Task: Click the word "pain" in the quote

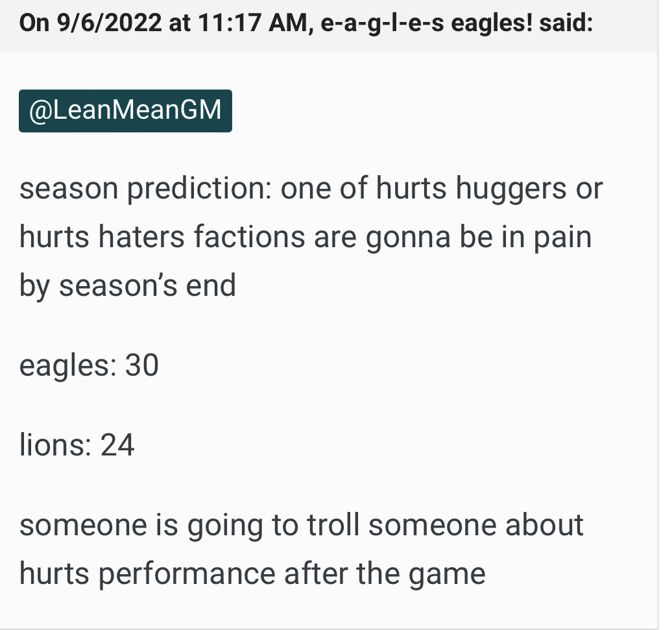Action: click(563, 238)
